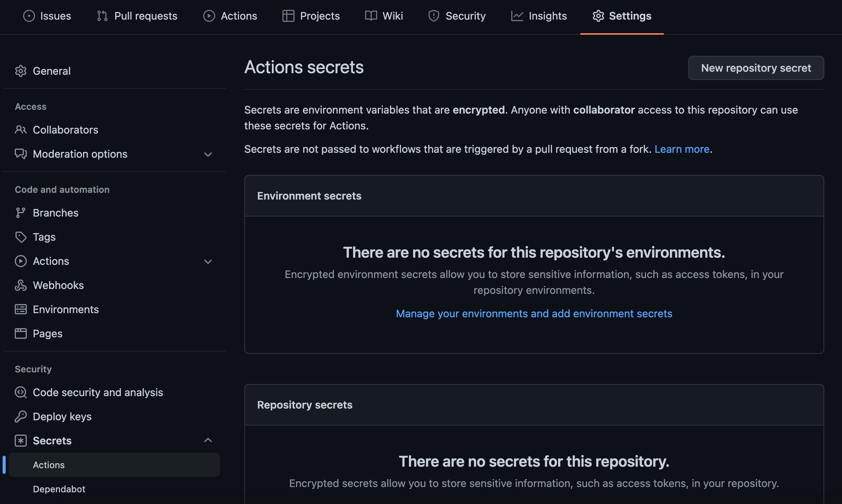This screenshot has height=504, width=842.
Task: Click the General gear icon in sidebar
Action: (x=21, y=71)
